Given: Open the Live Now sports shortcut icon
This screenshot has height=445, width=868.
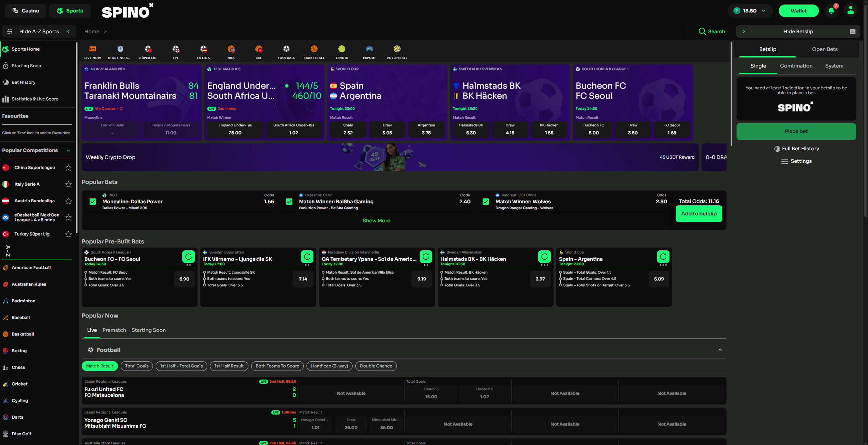Looking at the screenshot, I should click(x=93, y=49).
